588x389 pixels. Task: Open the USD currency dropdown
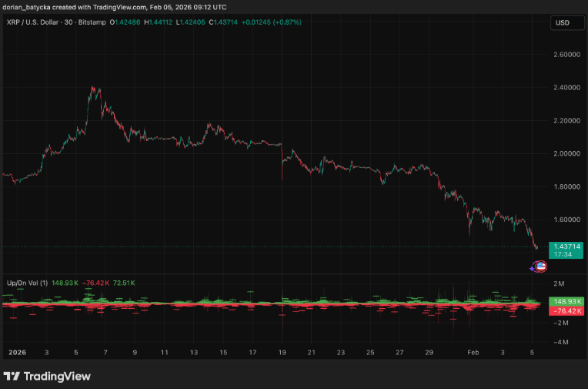coord(562,23)
